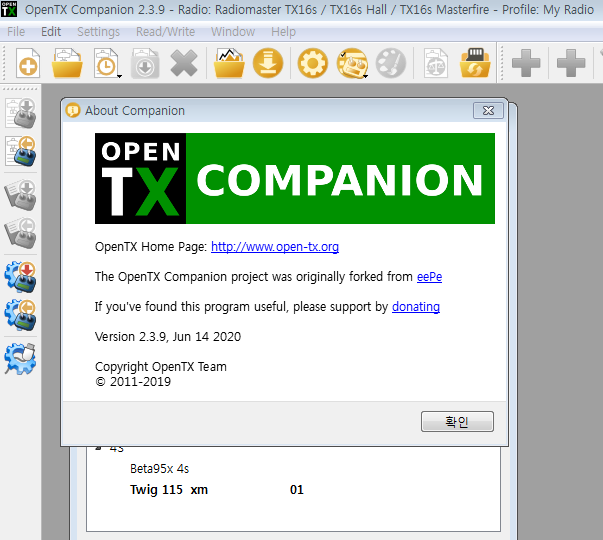Click the About Companion info icon

(x=73, y=110)
